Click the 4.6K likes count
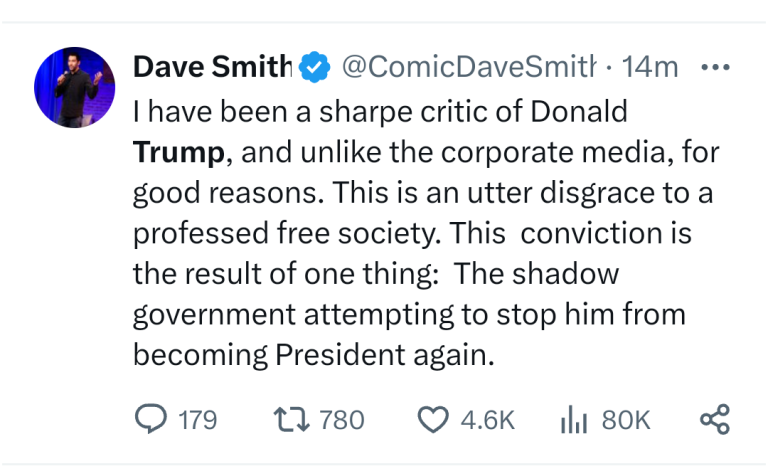 coord(487,420)
